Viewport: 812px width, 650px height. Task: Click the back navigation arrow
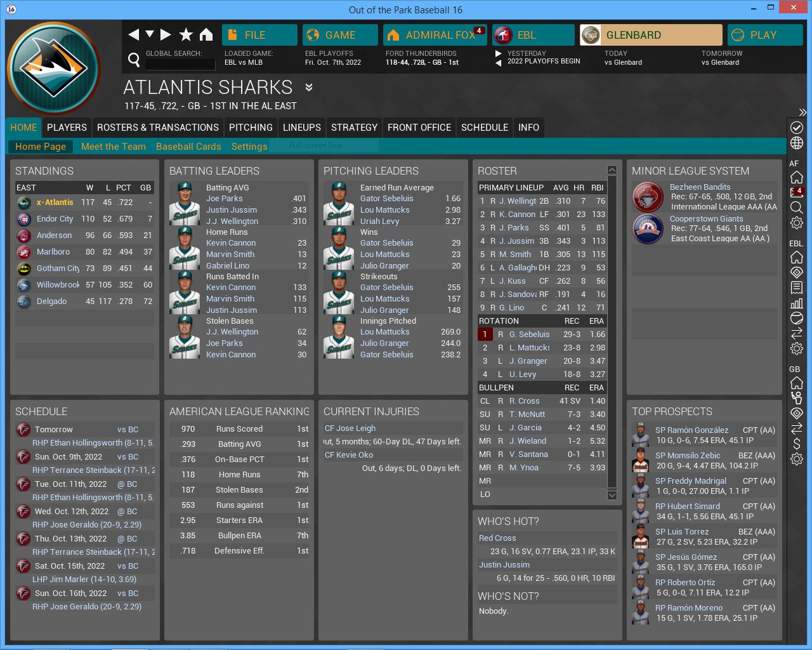[134, 35]
